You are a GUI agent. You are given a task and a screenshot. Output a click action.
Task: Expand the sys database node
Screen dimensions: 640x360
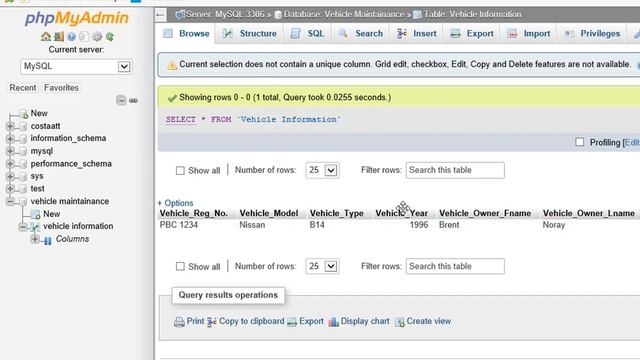click(x=10, y=176)
